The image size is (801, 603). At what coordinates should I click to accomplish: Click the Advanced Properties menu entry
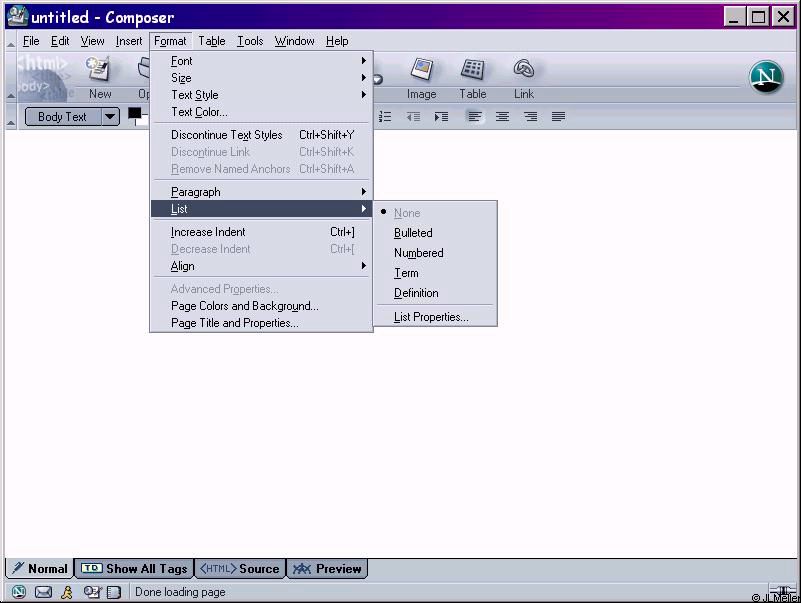pos(263,289)
